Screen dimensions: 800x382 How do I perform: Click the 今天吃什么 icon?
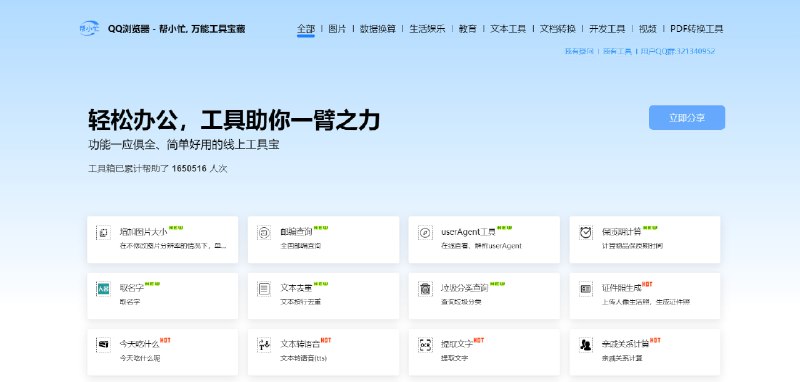click(x=104, y=345)
